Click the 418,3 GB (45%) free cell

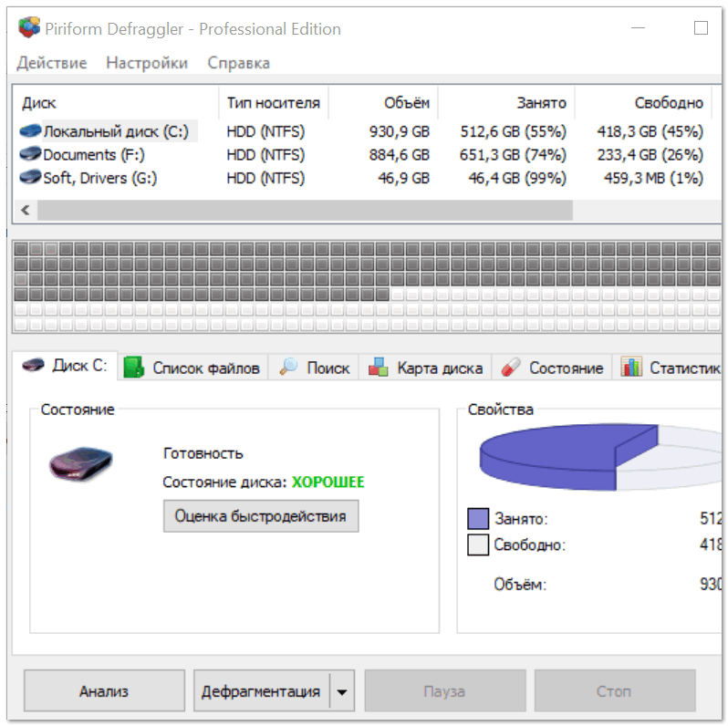pos(650,131)
